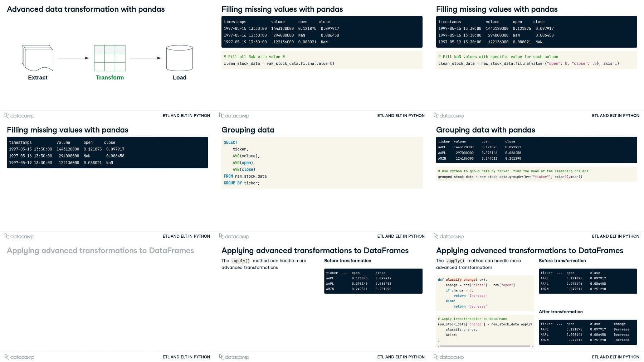644x362 pixels.
Task: Click the faded 'Applying advanced transformations to DataFrames' title
Action: (x=100, y=251)
